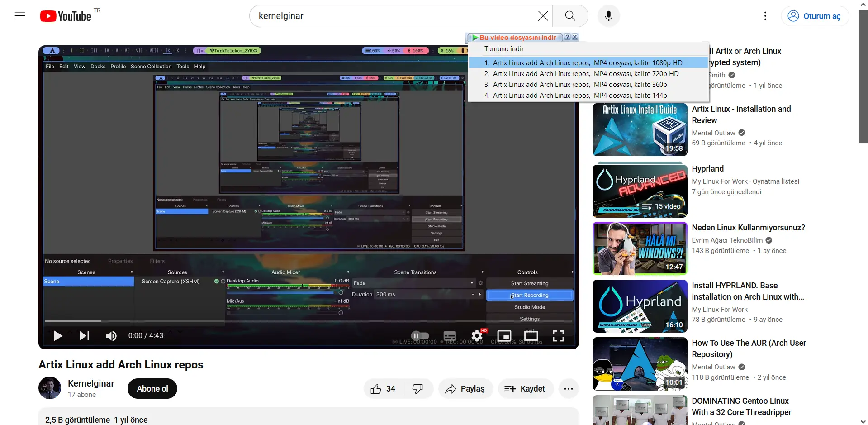This screenshot has height=425, width=868.
Task: Choose the 1080p HD MP4 download option
Action: tap(588, 63)
